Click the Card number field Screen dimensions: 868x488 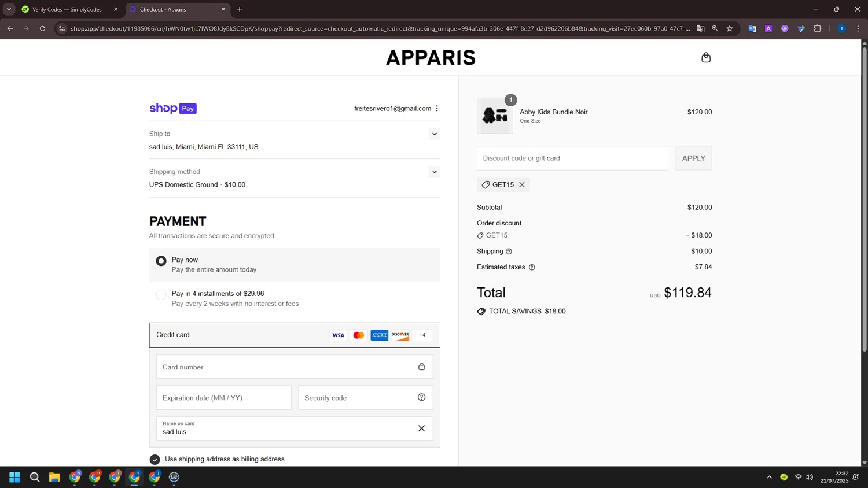click(x=295, y=367)
